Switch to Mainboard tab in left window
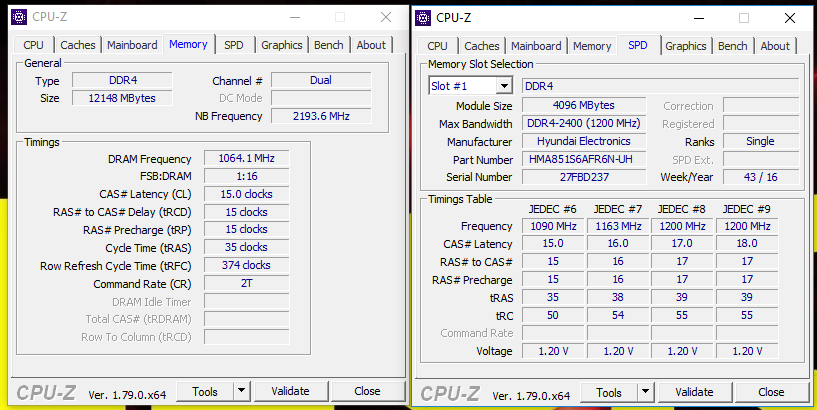 [x=132, y=45]
